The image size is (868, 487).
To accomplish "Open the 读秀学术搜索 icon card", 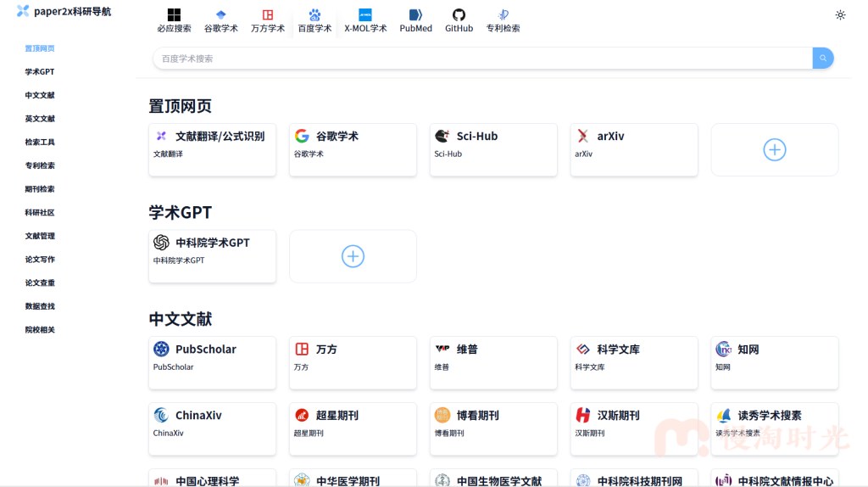I will (x=724, y=415).
